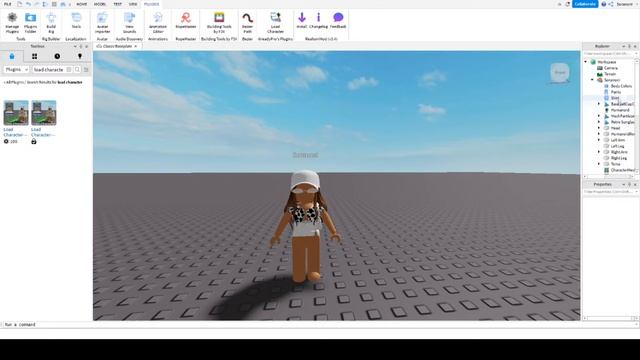Click the Redo arrow in quick access
The image size is (640, 360).
click(x=36, y=4)
